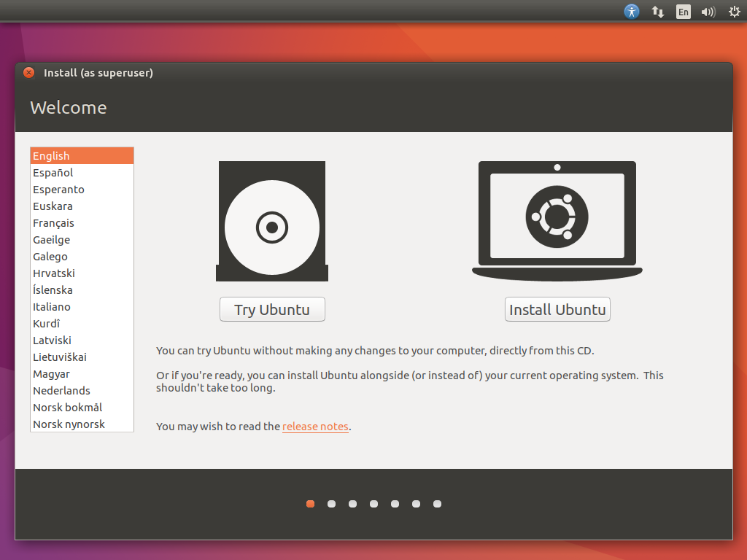Open the release notes link
The height and width of the screenshot is (560, 747).
point(315,427)
